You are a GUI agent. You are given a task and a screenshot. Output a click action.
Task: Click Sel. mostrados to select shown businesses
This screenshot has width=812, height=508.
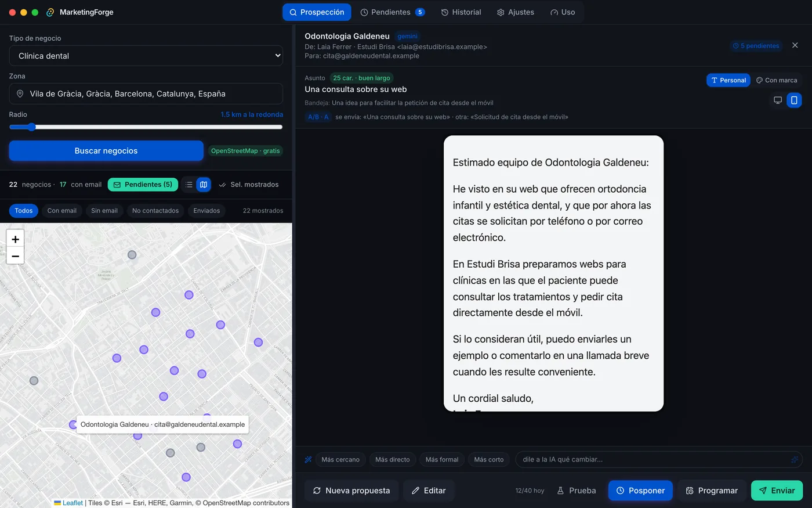(249, 185)
